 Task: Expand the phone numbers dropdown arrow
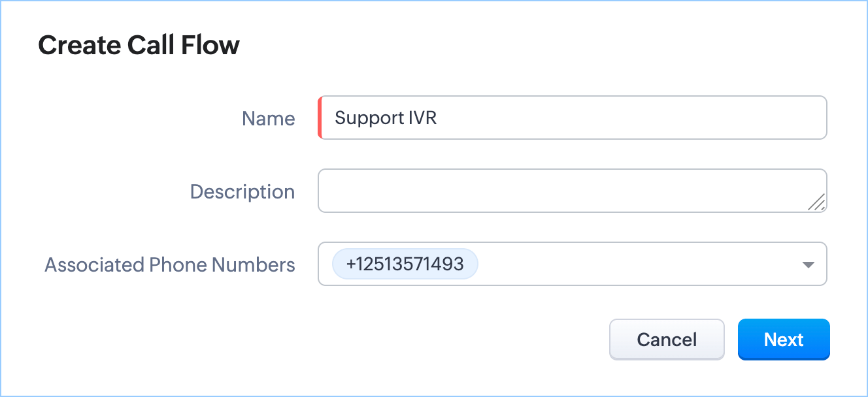tap(808, 264)
